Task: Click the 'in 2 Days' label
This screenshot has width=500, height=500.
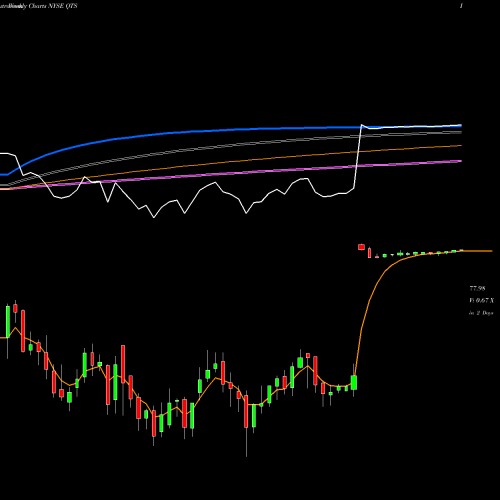Action: 481,313
